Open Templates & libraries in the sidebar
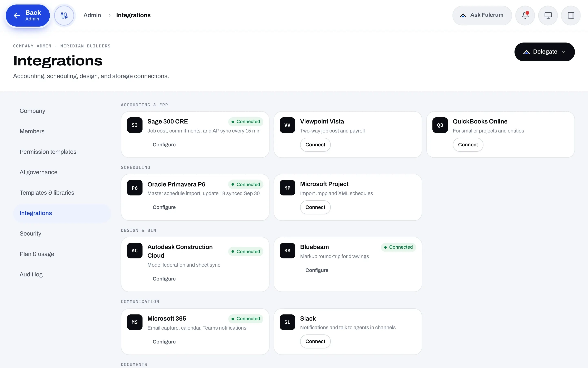 click(62, 193)
